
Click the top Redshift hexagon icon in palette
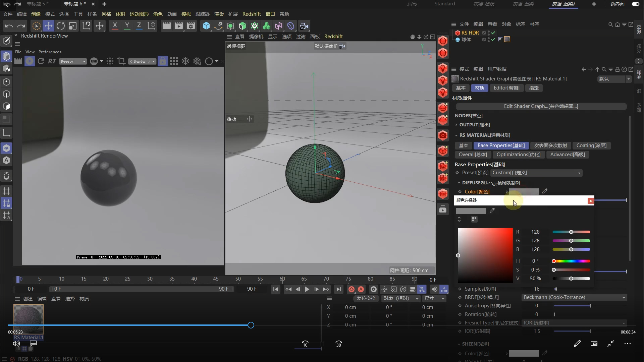[443, 41]
